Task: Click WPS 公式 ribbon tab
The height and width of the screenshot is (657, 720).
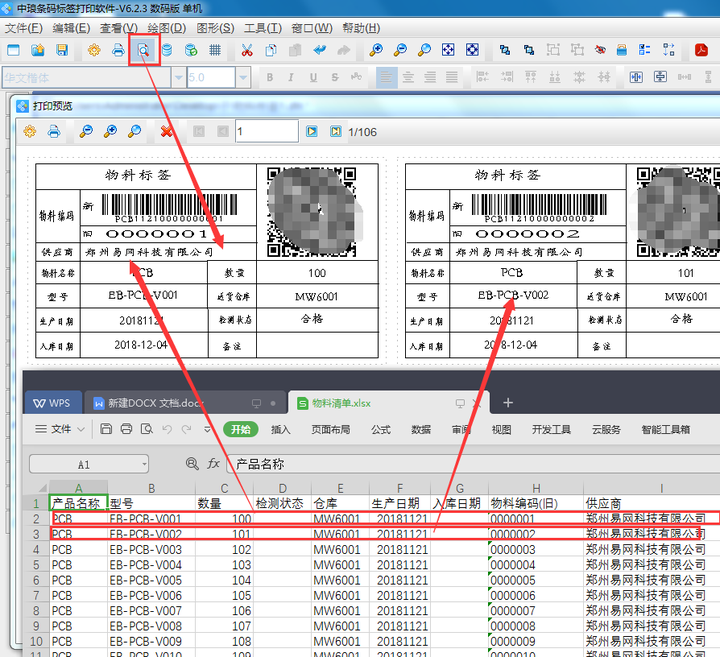Action: click(381, 429)
